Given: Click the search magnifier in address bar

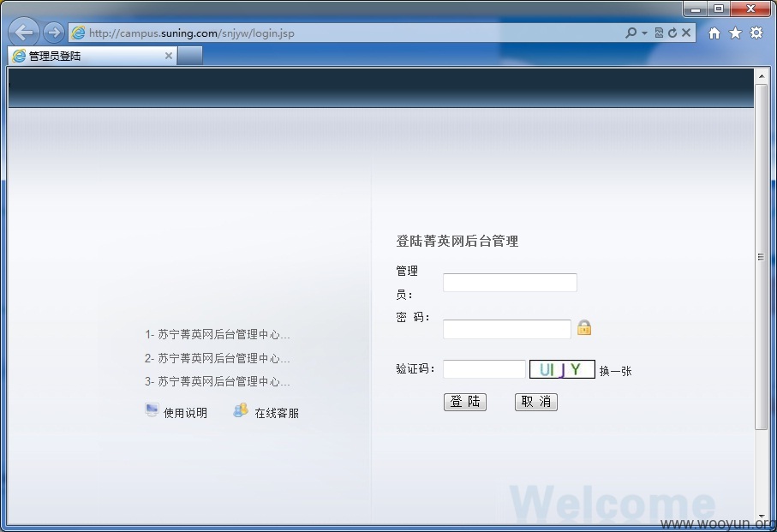Looking at the screenshot, I should click(x=631, y=33).
